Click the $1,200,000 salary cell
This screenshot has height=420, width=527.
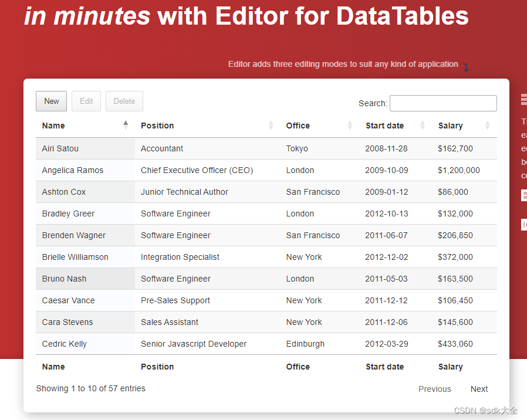pos(464,170)
